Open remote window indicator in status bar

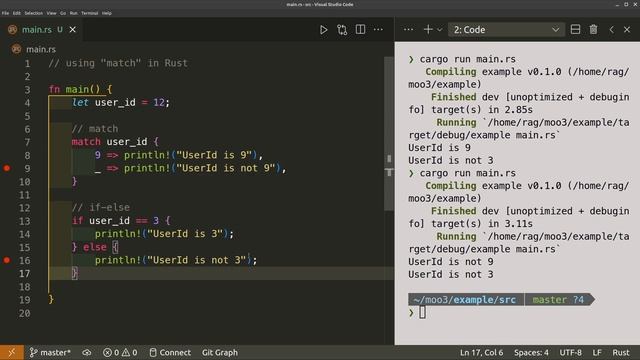[11, 352]
